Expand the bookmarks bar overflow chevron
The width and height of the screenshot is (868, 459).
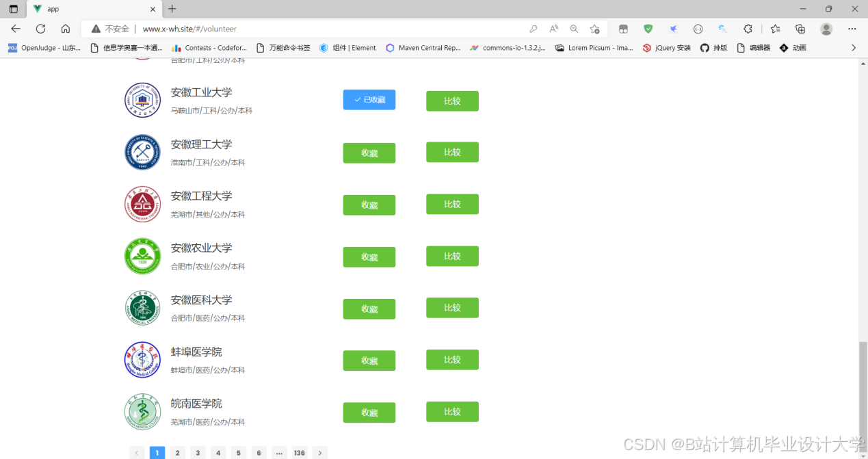tap(853, 48)
